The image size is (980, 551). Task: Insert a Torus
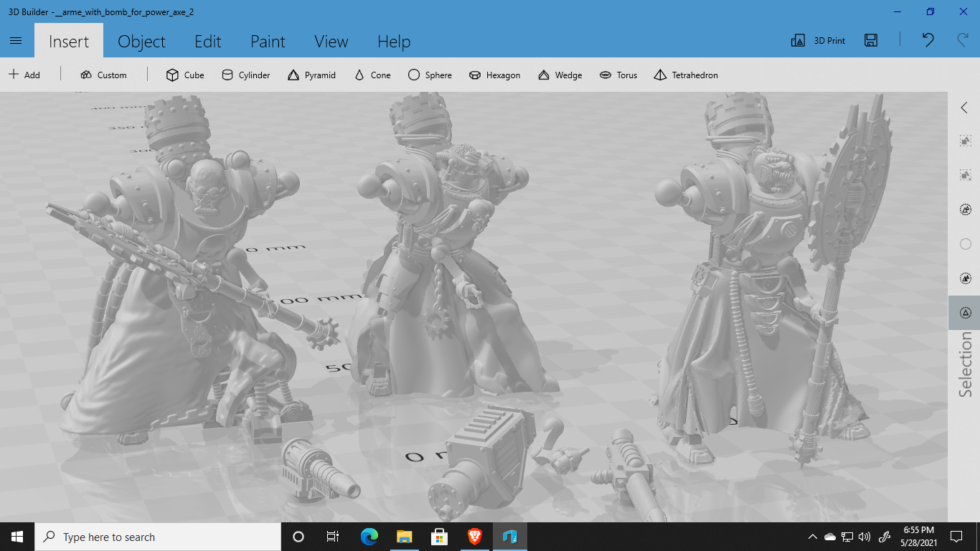coord(618,75)
